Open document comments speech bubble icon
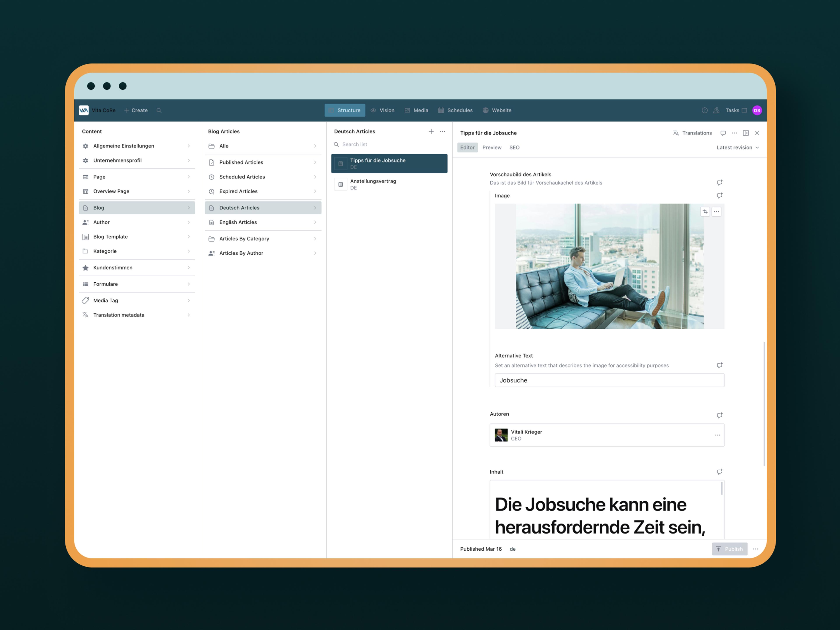Image resolution: width=840 pixels, height=630 pixels. [x=723, y=133]
